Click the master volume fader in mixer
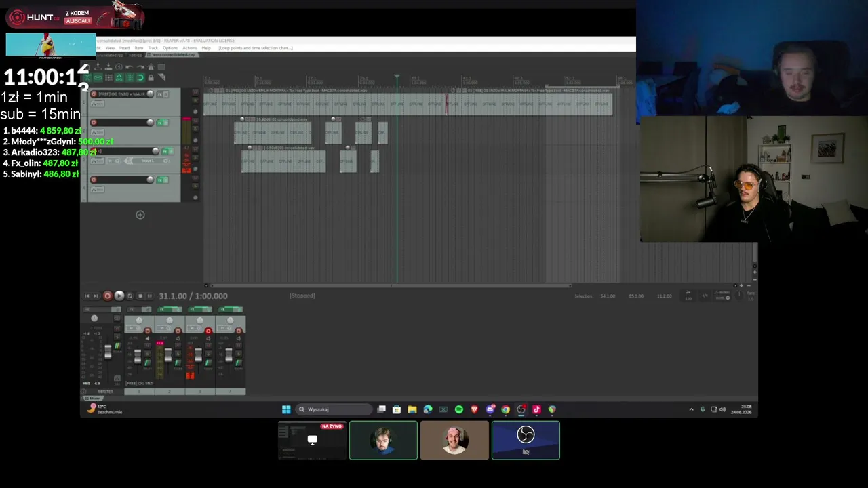The width and height of the screenshot is (868, 488). point(107,351)
